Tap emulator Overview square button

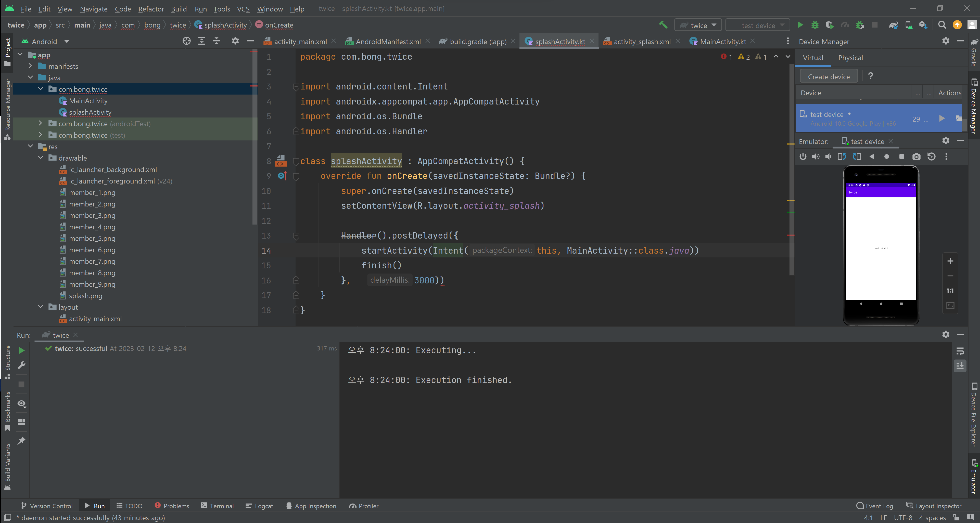pyautogui.click(x=901, y=156)
